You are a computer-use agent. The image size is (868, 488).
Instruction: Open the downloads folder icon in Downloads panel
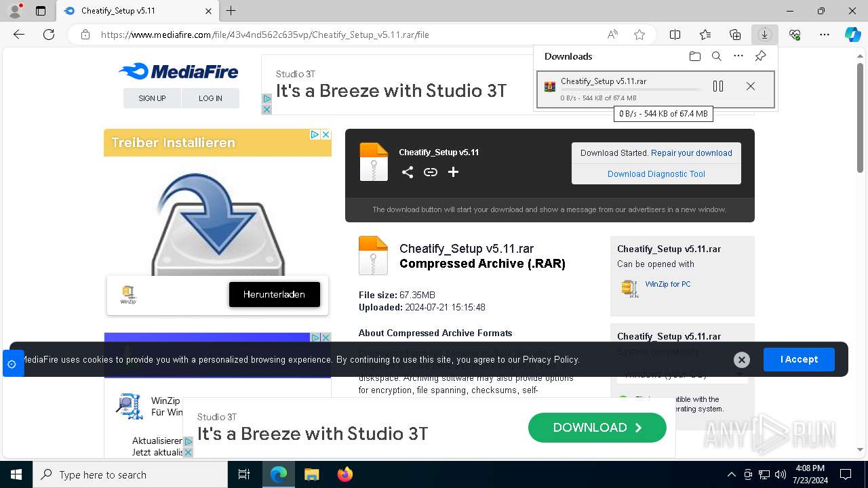click(694, 56)
